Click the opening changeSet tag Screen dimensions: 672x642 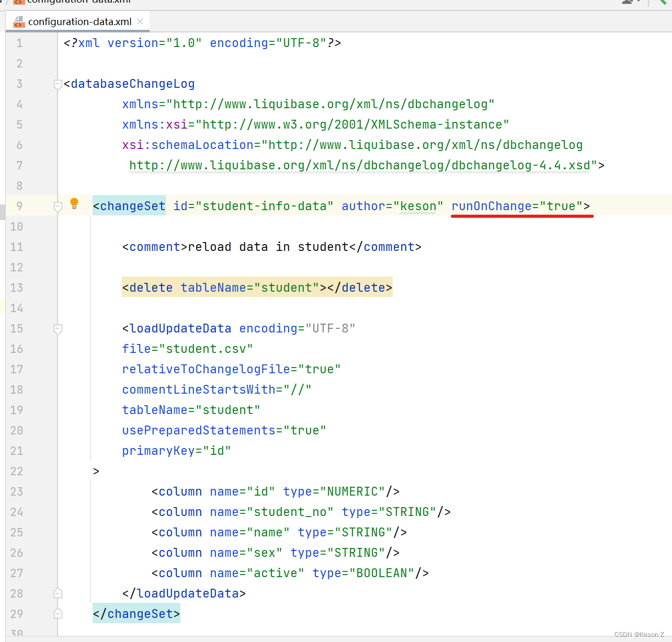pos(129,206)
